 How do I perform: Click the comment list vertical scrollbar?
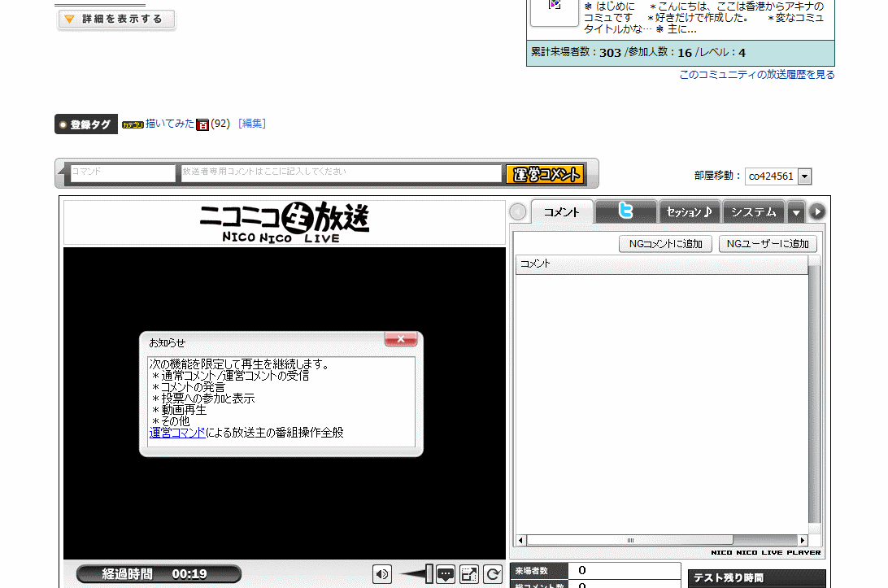[814, 394]
